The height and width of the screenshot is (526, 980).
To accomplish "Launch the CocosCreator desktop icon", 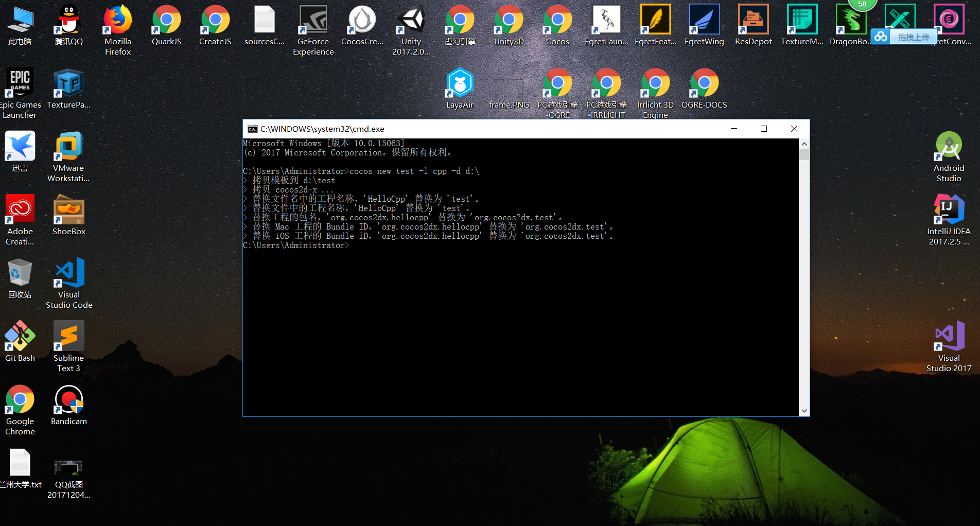I will point(362,25).
